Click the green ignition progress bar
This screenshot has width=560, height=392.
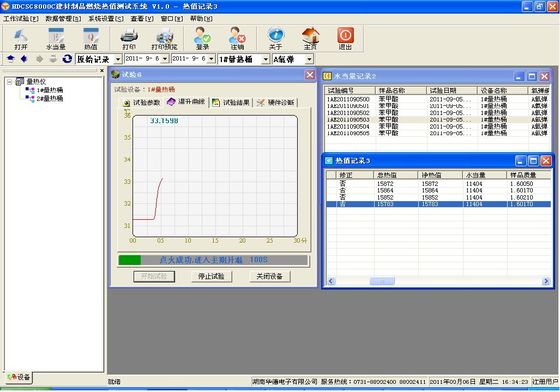tap(213, 260)
